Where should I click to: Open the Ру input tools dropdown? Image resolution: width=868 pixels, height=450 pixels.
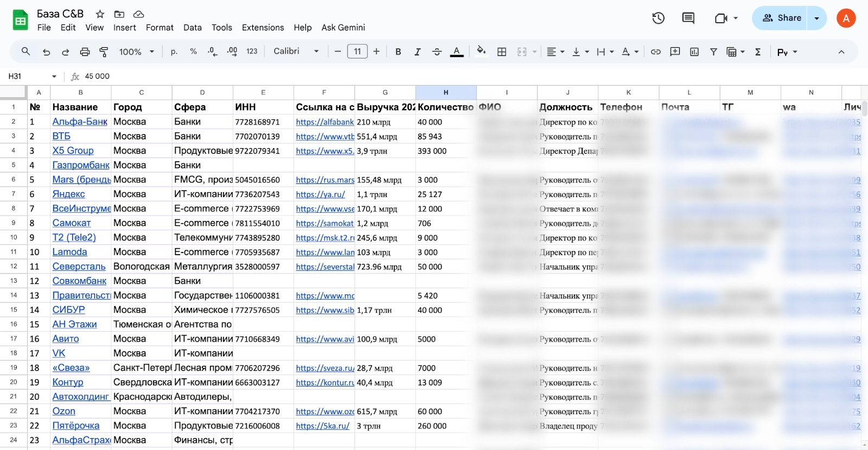click(787, 52)
